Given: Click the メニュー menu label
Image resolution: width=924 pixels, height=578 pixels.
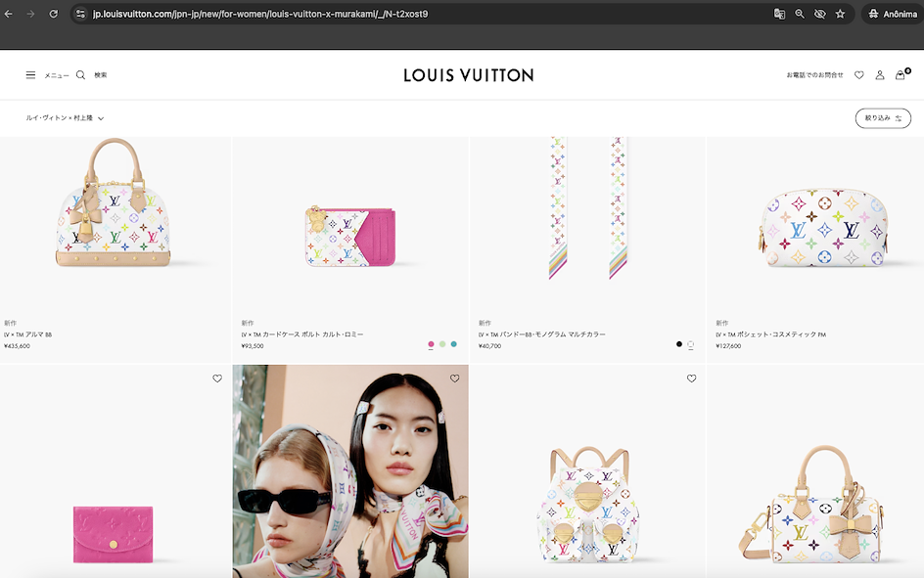Looking at the screenshot, I should [57, 75].
